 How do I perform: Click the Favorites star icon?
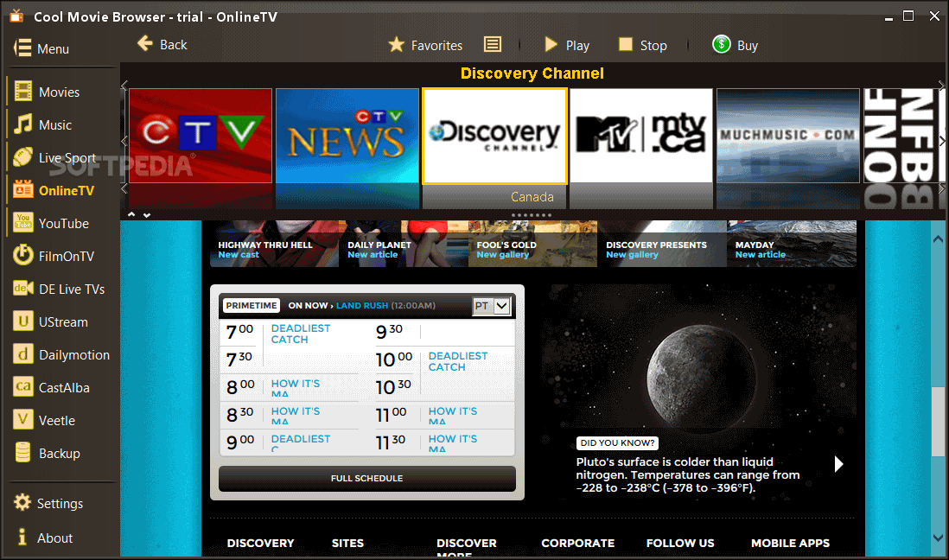[x=397, y=45]
